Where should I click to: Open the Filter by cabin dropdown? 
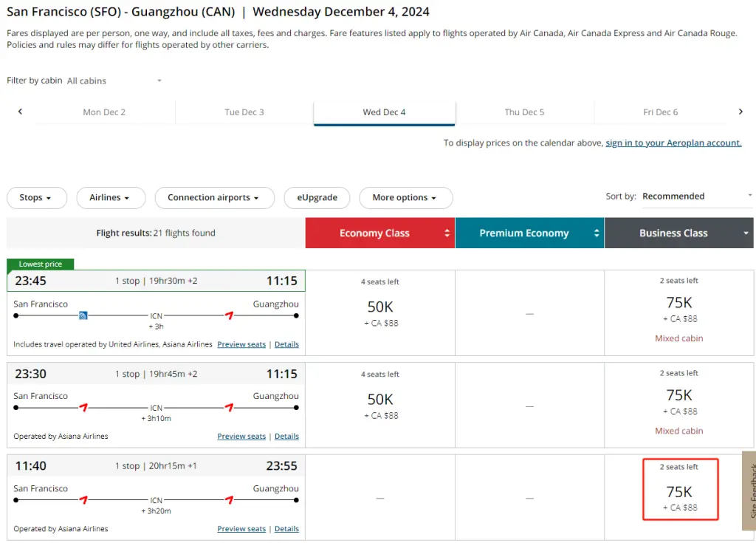click(x=114, y=81)
